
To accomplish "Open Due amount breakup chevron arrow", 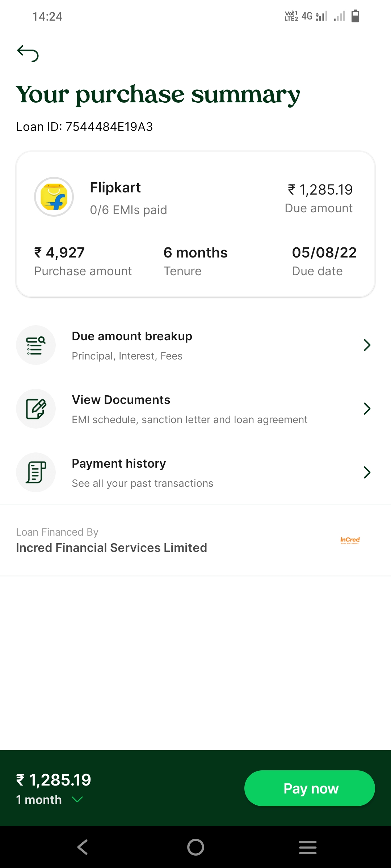I will tap(367, 345).
